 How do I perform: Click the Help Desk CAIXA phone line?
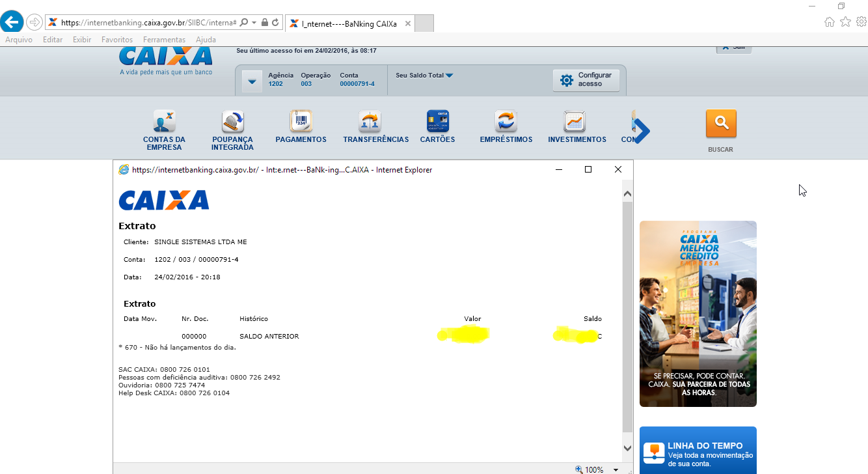coord(174,393)
